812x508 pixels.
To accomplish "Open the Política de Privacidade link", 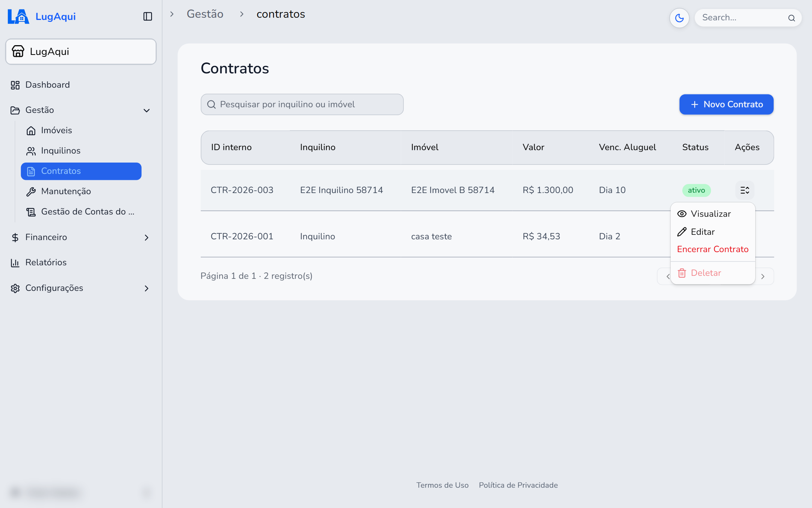I will coord(518,485).
